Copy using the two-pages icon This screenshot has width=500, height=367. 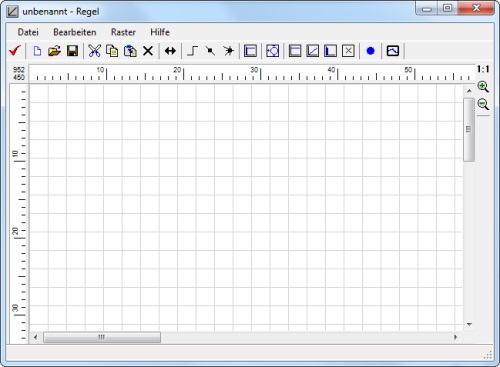coord(112,51)
